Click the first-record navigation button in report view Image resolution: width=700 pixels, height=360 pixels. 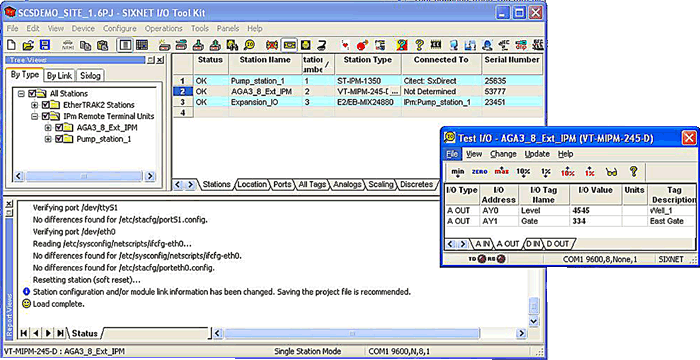24,333
